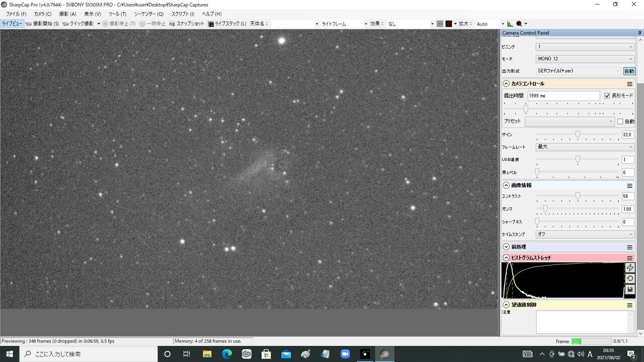This screenshot has height=362, width=644.
Task: Open the 拡大 zoom dropdown showing Auto
Action: 490,24
